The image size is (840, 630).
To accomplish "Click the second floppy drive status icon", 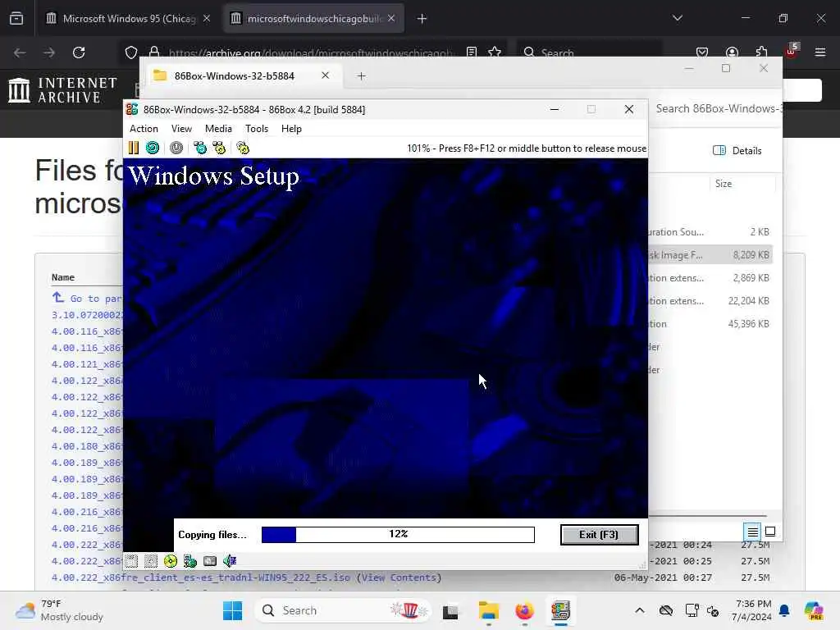I will [151, 561].
